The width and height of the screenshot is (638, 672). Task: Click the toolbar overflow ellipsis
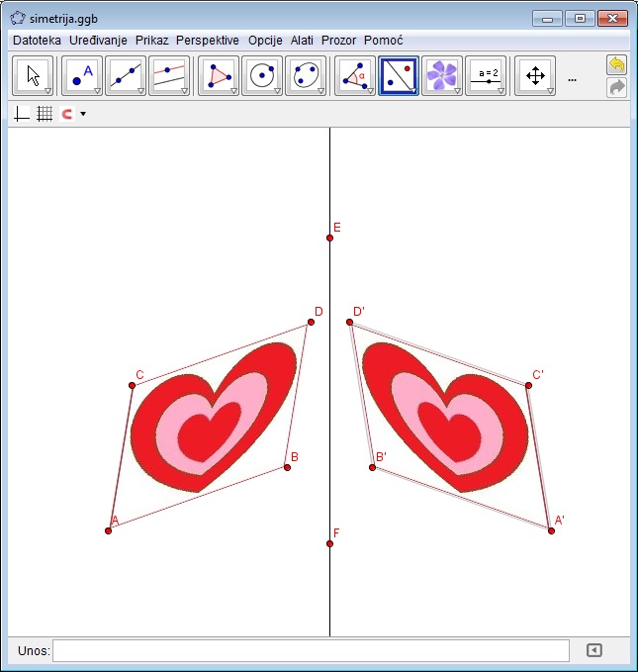pyautogui.click(x=572, y=80)
